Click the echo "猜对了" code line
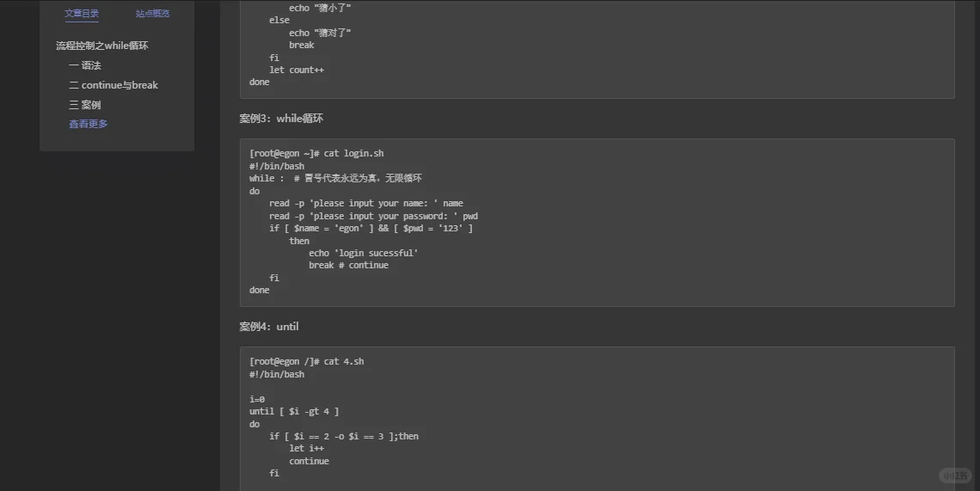 click(x=320, y=33)
